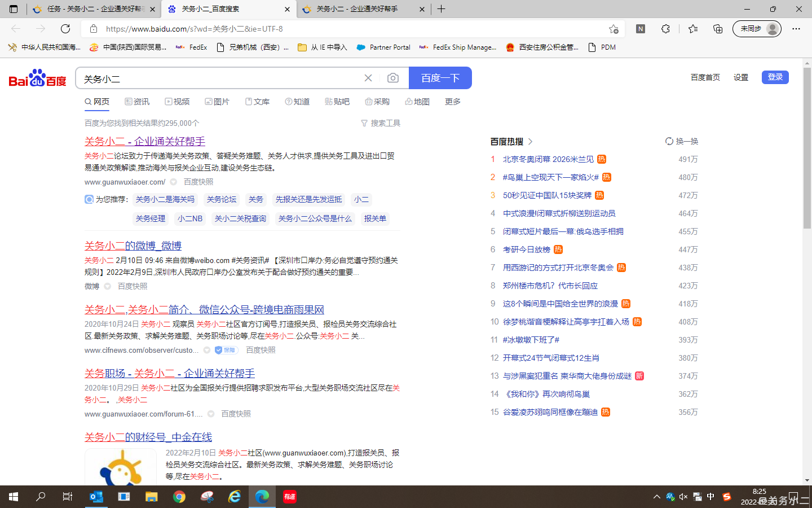Open File Explorer from the taskbar
Viewport: 812px width, 508px height.
pyautogui.click(x=152, y=497)
